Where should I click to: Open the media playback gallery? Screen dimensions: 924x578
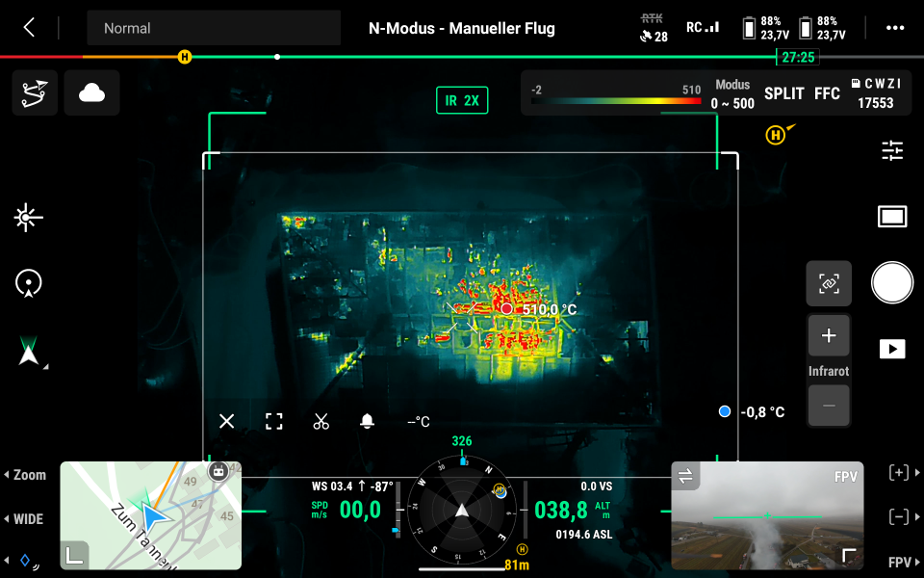click(x=892, y=349)
